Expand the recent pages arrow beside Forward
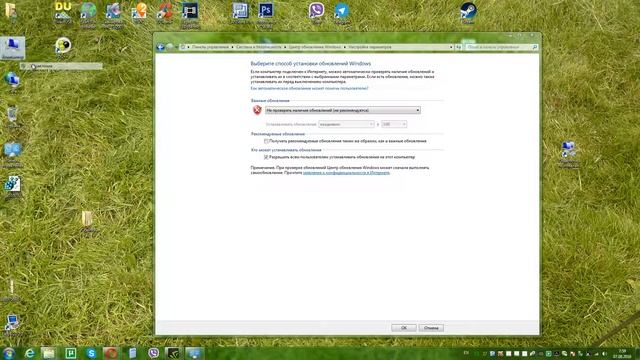640x360 pixels. pos(176,47)
